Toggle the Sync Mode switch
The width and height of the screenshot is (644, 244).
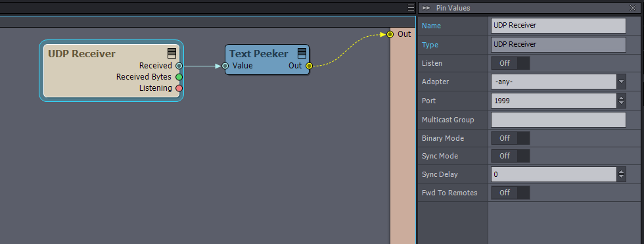[511, 156]
